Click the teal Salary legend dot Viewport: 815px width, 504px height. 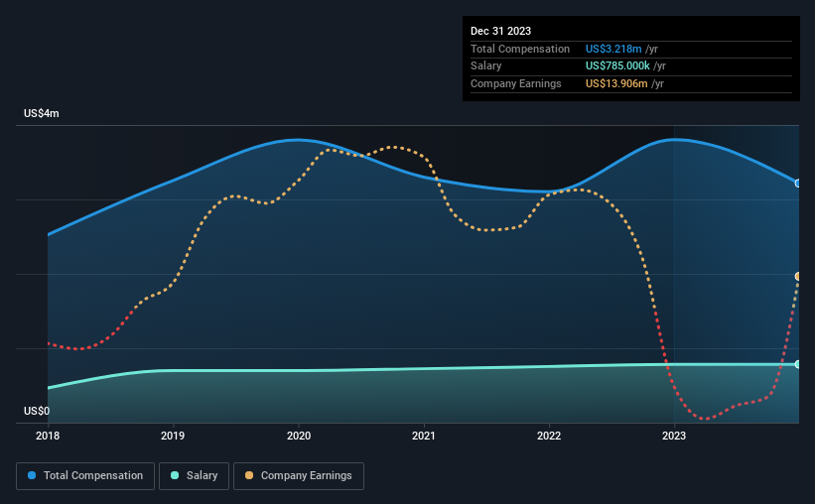pos(175,475)
